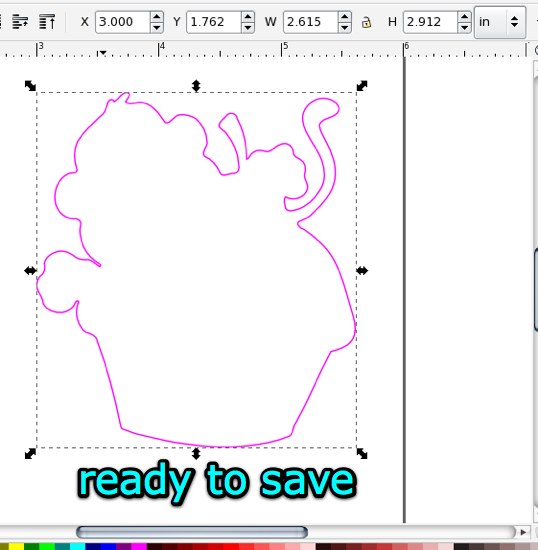The width and height of the screenshot is (538, 550).
Task: Decrease X value with down arrow
Action: (x=156, y=28)
